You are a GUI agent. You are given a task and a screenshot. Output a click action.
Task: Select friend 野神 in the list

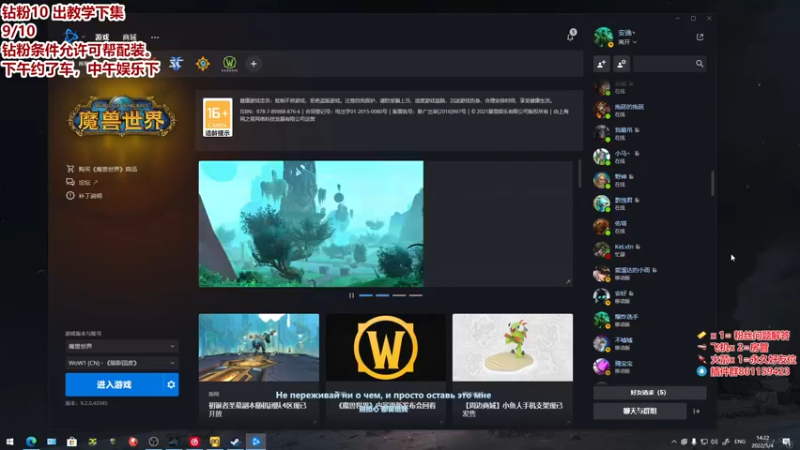[x=649, y=180]
